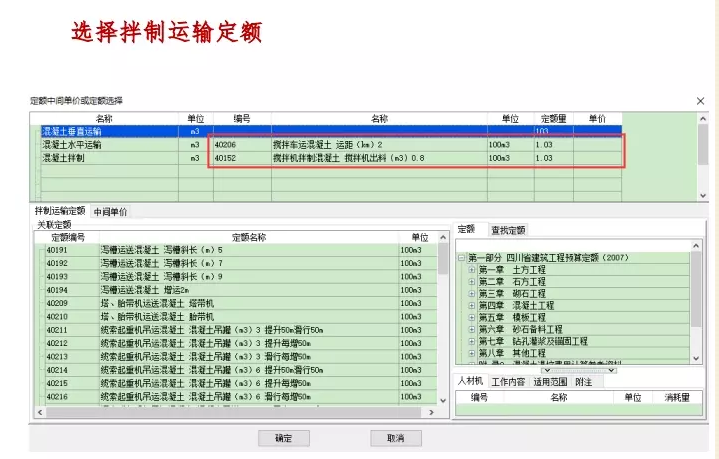Switch to the 中间单价 tab
The image size is (719, 459).
pyautogui.click(x=110, y=212)
